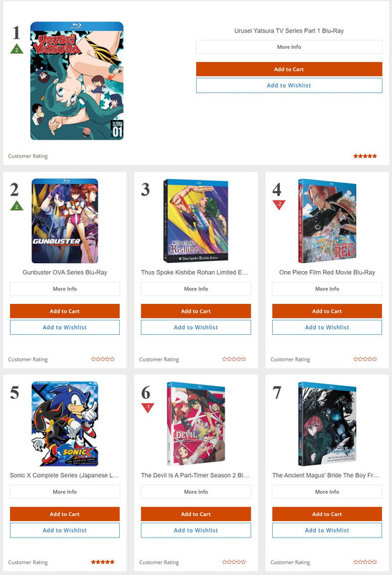Open the Urusei Yatsura Blu-ray cover image
The width and height of the screenshot is (392, 575).
click(x=77, y=80)
